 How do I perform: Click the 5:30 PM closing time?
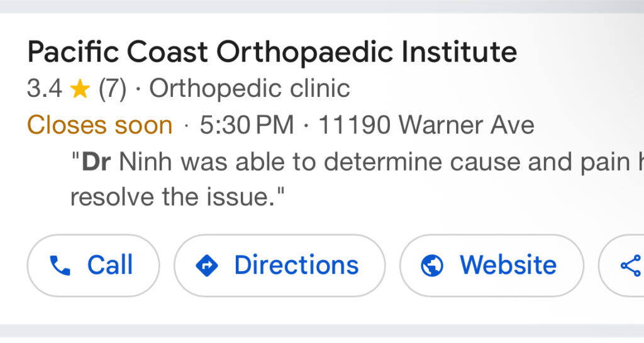[247, 125]
